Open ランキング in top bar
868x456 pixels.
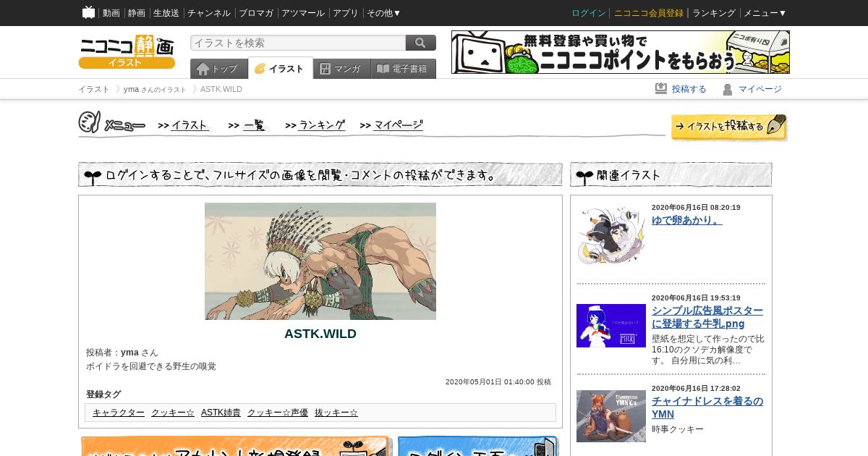pyautogui.click(x=714, y=13)
